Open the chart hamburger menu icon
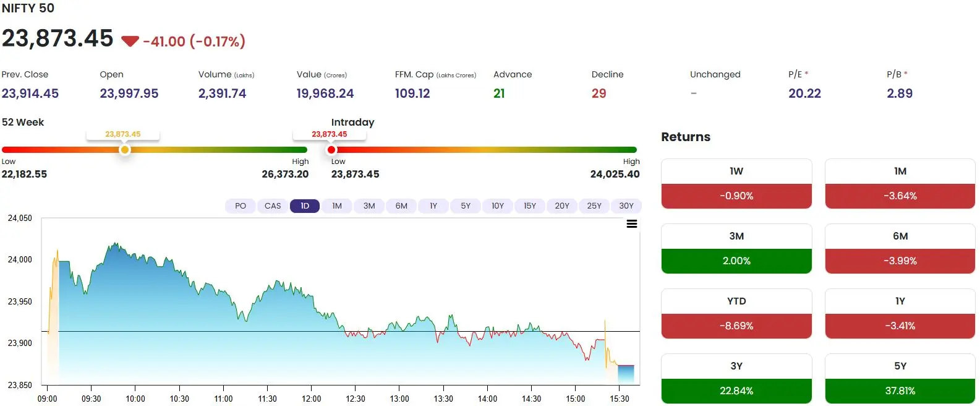The height and width of the screenshot is (406, 980). 632,224
